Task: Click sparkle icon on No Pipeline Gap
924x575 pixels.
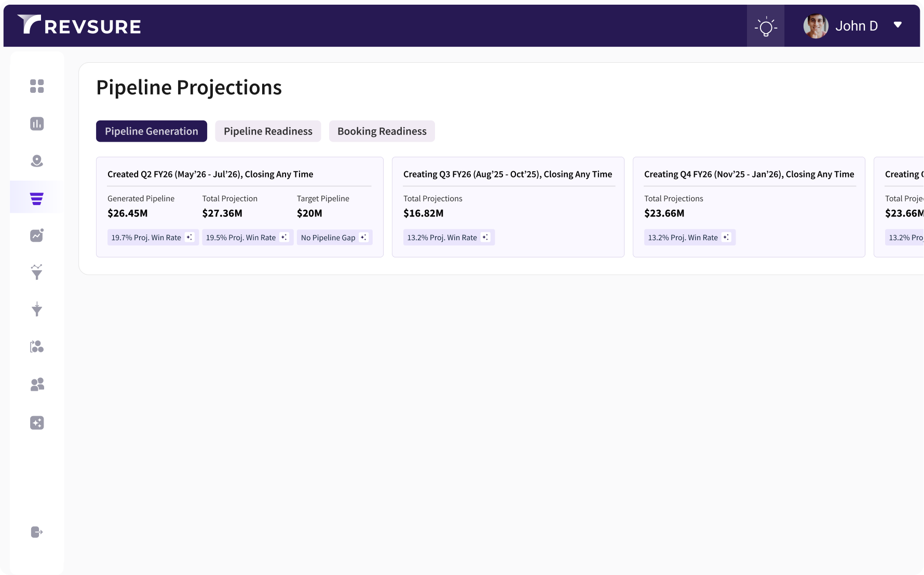Action: click(x=363, y=237)
